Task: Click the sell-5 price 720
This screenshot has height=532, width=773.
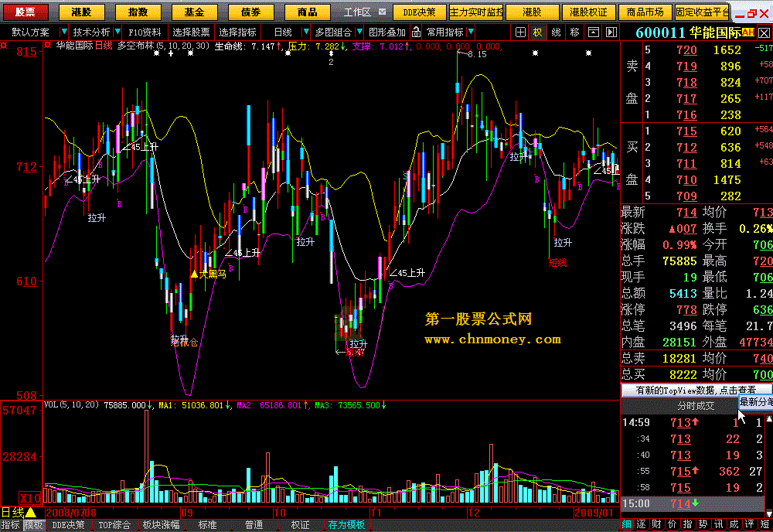Action: point(686,49)
